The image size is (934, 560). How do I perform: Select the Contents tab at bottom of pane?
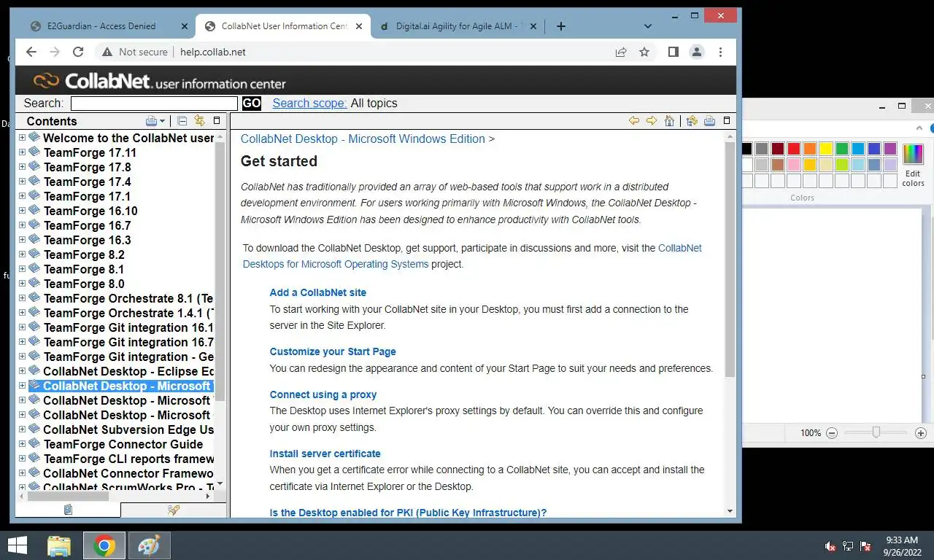point(68,510)
